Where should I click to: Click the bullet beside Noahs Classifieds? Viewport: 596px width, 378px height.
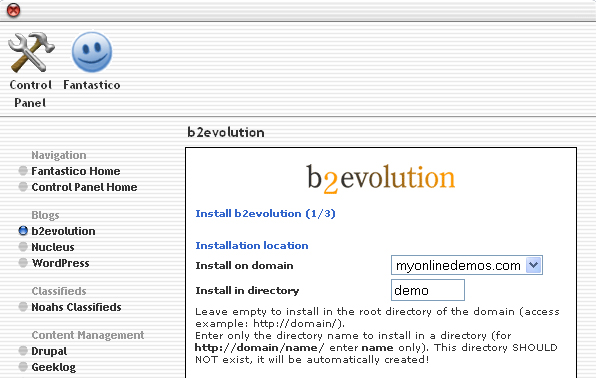click(23, 307)
